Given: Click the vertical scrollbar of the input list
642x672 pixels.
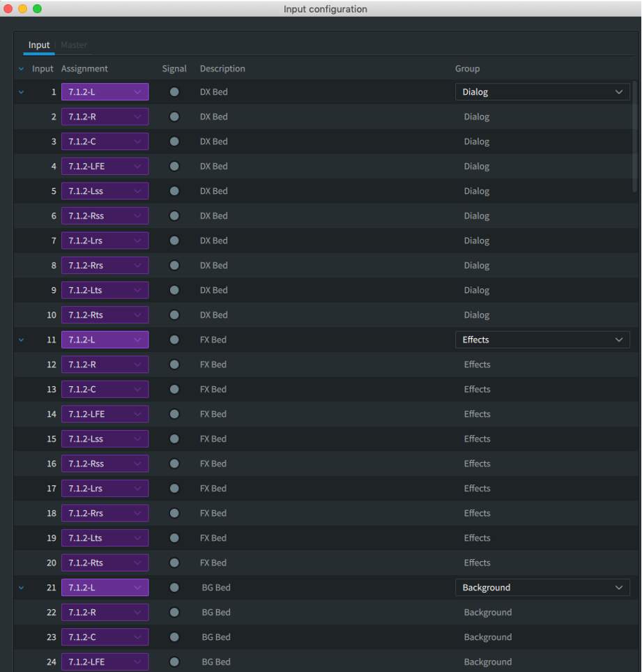Looking at the screenshot, I should (634, 136).
